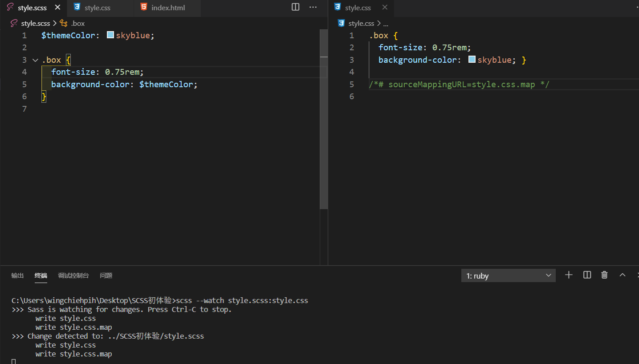Maximize the panel using chevron icon

coord(622,275)
